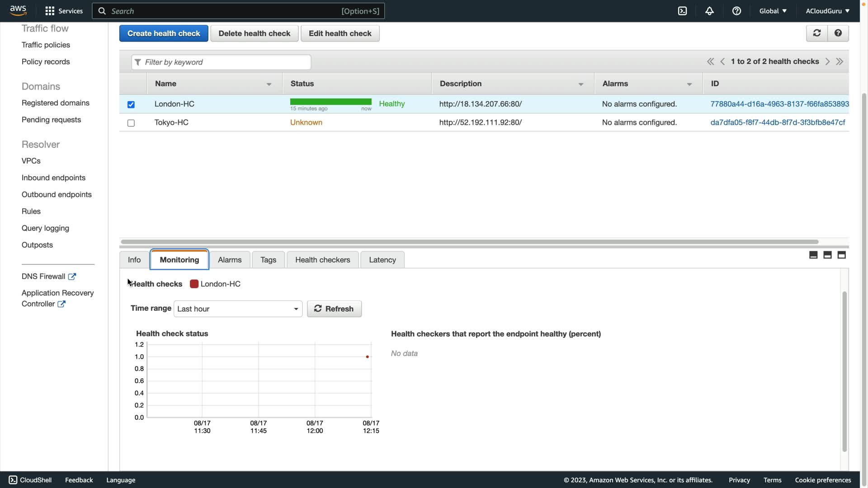Open the help question mark button
This screenshot has width=868, height=488.
[x=838, y=33]
